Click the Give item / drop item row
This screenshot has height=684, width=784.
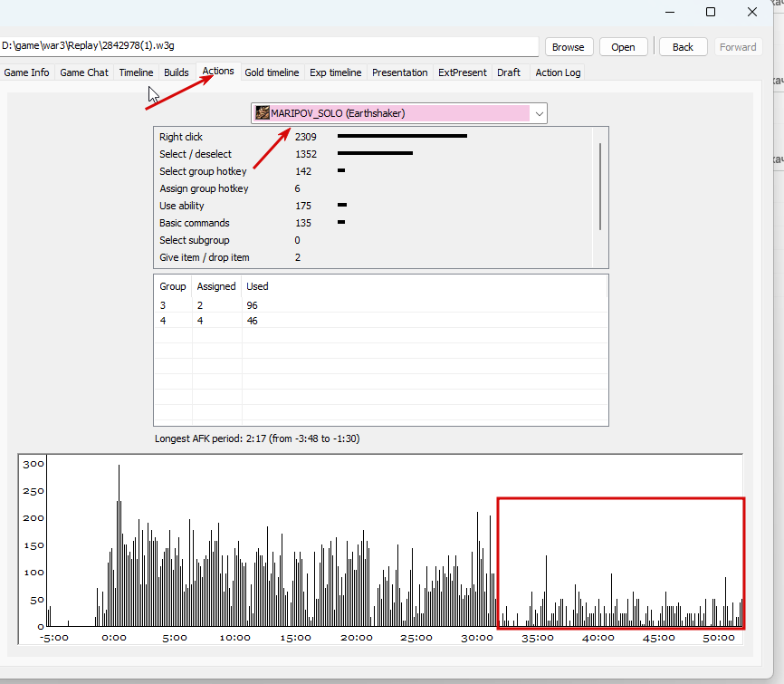(x=373, y=257)
